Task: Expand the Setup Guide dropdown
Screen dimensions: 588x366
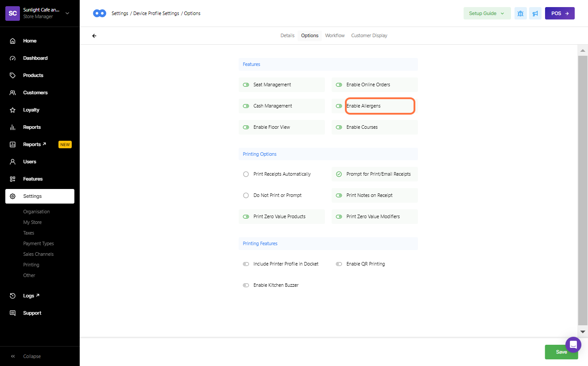Action: [x=487, y=13]
